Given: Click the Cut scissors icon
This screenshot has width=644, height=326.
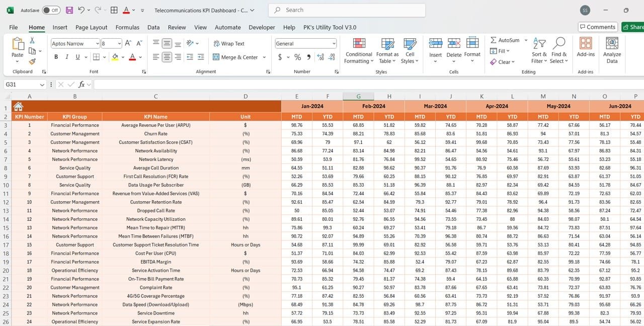Looking at the screenshot, I should [32, 40].
